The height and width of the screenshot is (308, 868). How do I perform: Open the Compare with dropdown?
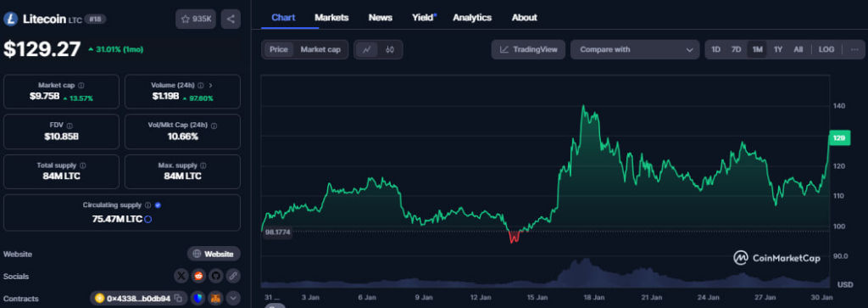pyautogui.click(x=635, y=49)
